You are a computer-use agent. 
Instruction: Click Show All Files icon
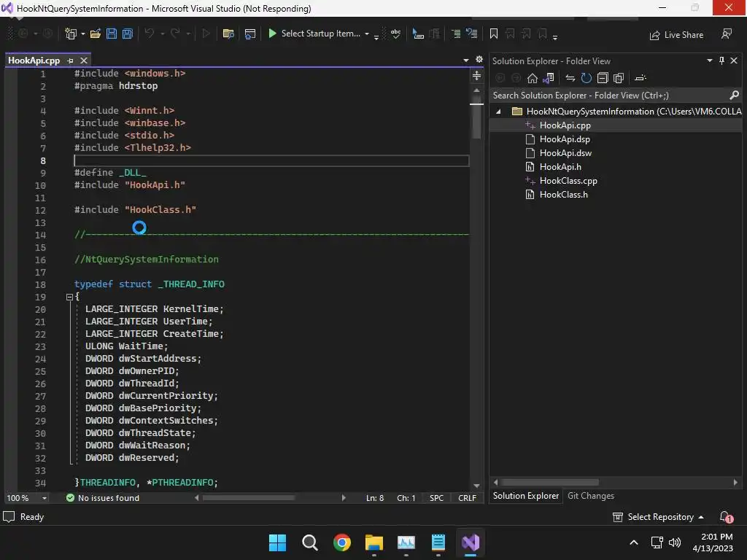[x=619, y=78]
